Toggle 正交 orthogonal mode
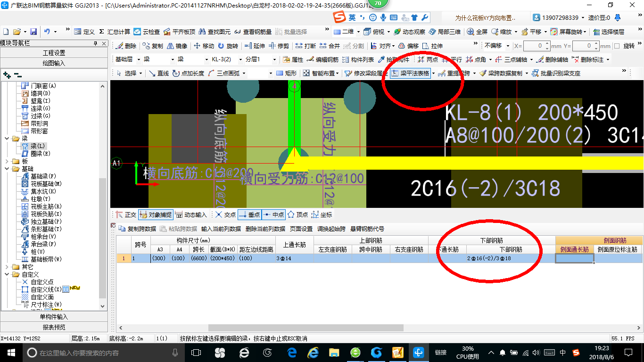 coord(126,214)
